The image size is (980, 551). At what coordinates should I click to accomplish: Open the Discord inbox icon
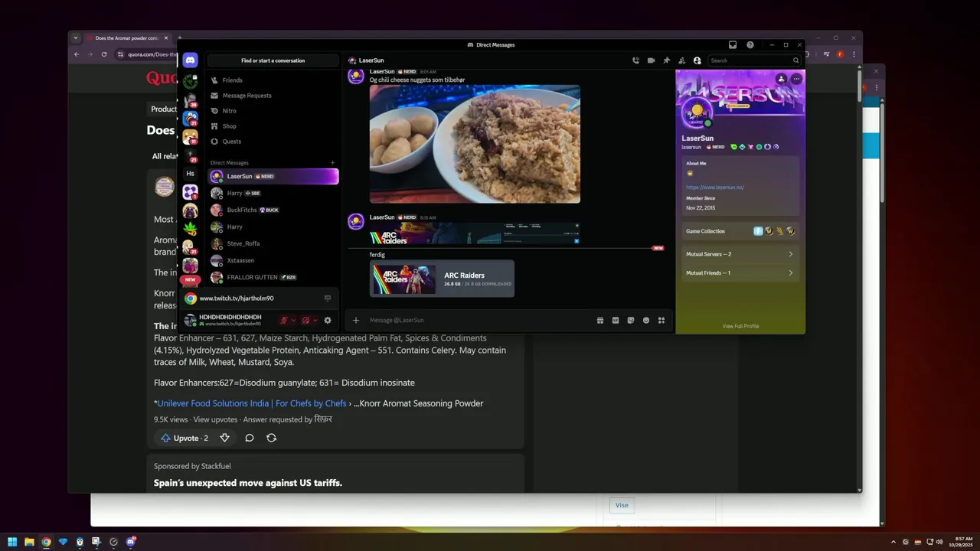733,45
